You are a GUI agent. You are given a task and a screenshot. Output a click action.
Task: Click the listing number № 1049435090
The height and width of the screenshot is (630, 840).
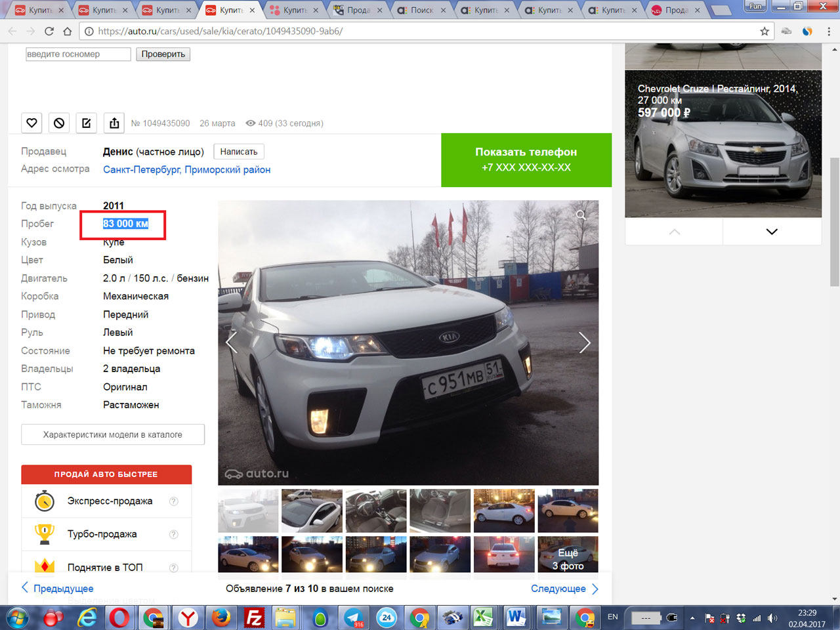point(160,123)
